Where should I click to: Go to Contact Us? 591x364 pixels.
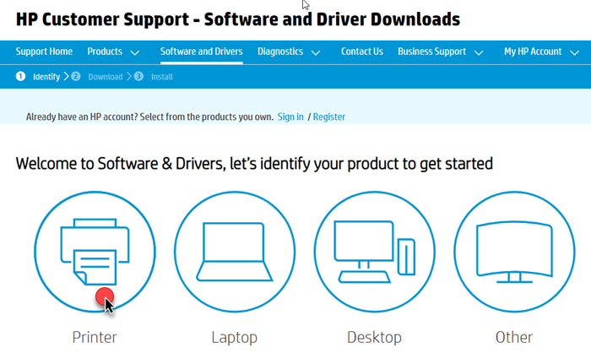tap(362, 52)
